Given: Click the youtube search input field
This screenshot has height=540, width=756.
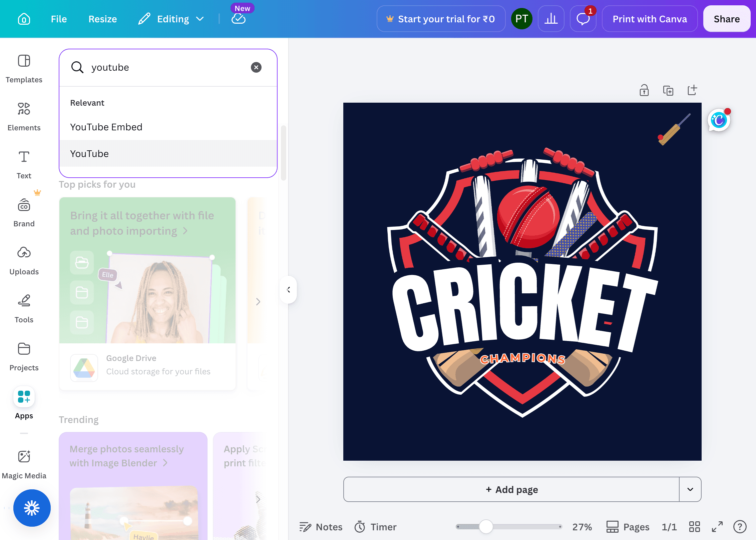Looking at the screenshot, I should 168,67.
